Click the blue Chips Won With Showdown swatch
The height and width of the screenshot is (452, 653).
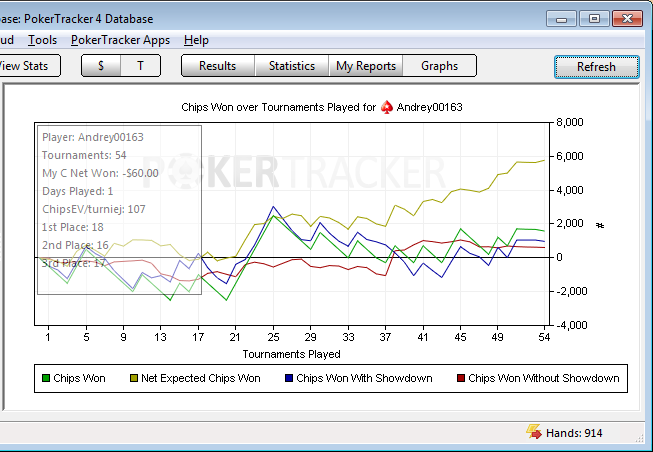coord(289,378)
